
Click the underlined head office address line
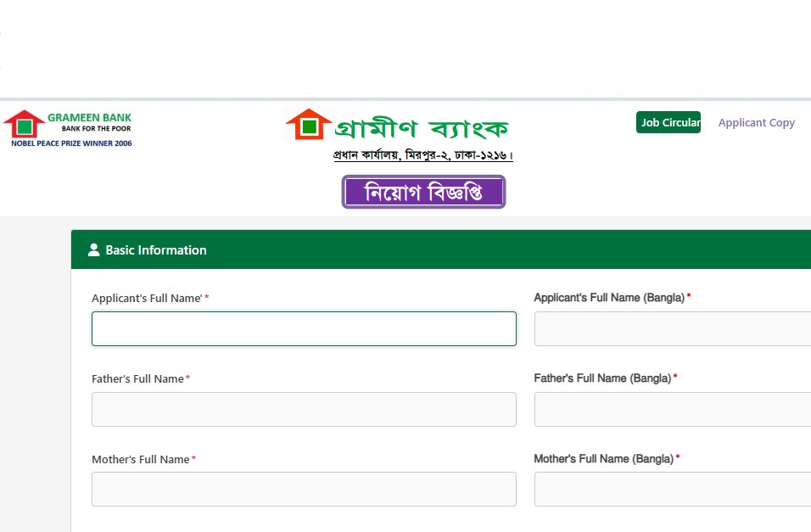coord(422,156)
